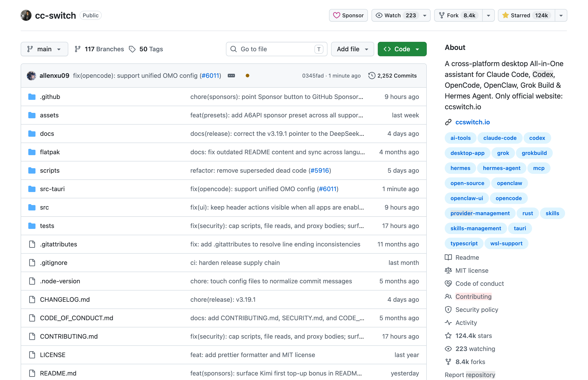Open the src-tauri folder
Image resolution: width=588 pixels, height=380 pixels.
pyautogui.click(x=52, y=189)
